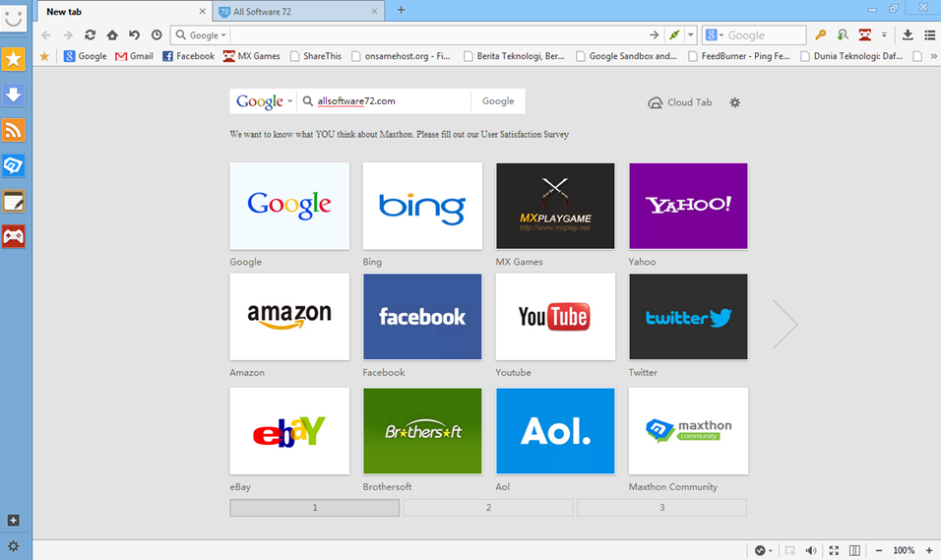Switch to quick access page 3
Screen dimensions: 941x560
point(661,508)
